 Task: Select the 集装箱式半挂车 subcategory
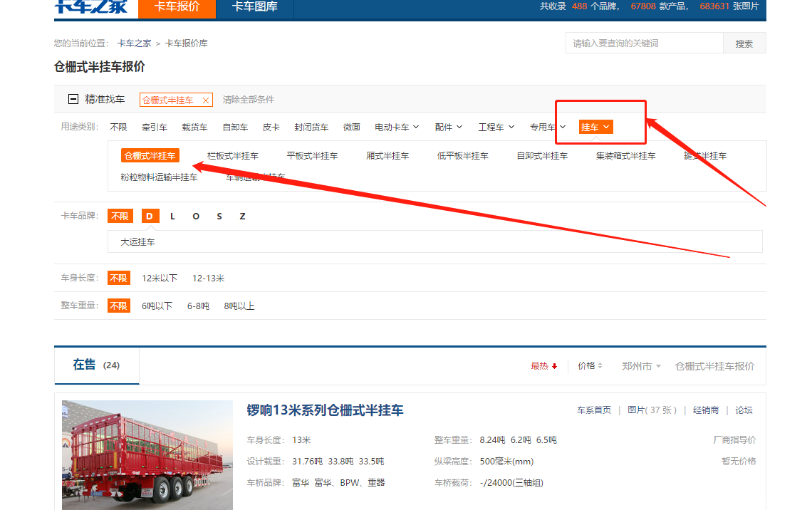point(625,156)
